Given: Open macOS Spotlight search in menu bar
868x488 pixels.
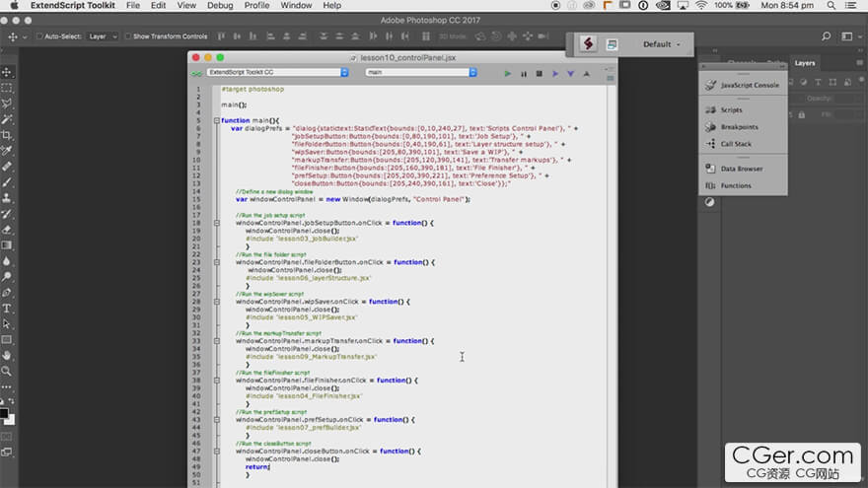Looking at the screenshot, I should click(x=831, y=6).
